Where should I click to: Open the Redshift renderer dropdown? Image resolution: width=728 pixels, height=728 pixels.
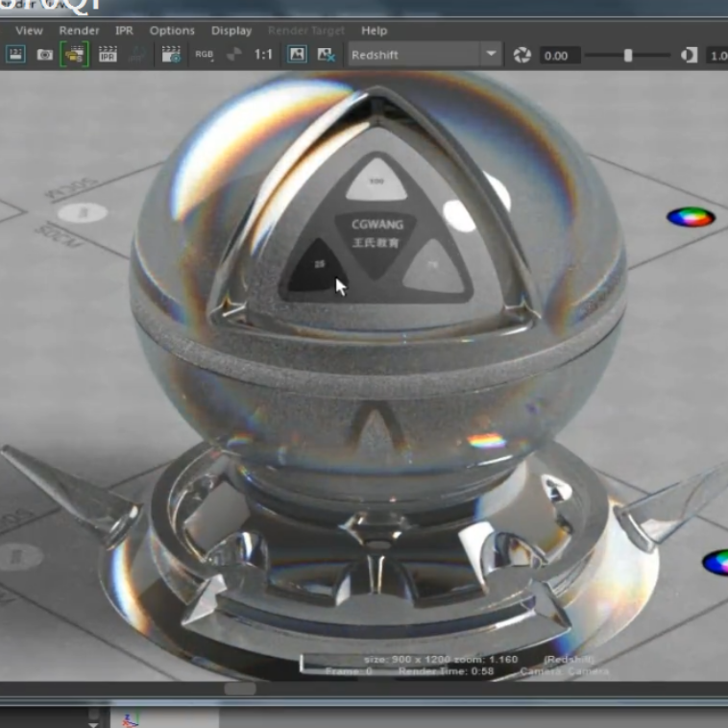425,55
